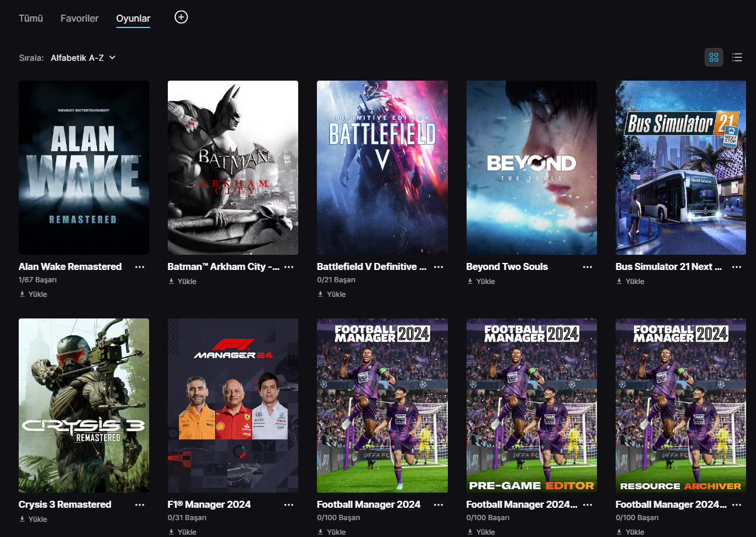Install Crysis 3 Remastered with Yükle
The image size is (756, 537).
click(33, 519)
